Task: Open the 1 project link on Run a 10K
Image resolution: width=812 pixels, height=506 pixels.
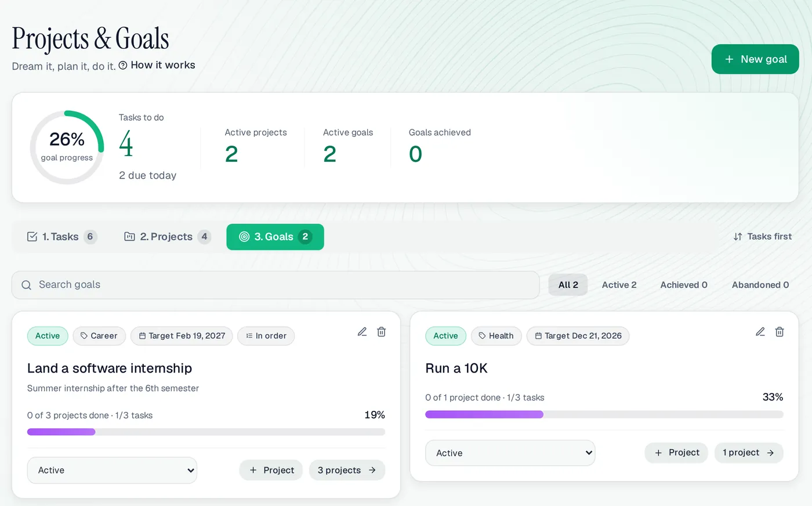Action: [x=749, y=453]
